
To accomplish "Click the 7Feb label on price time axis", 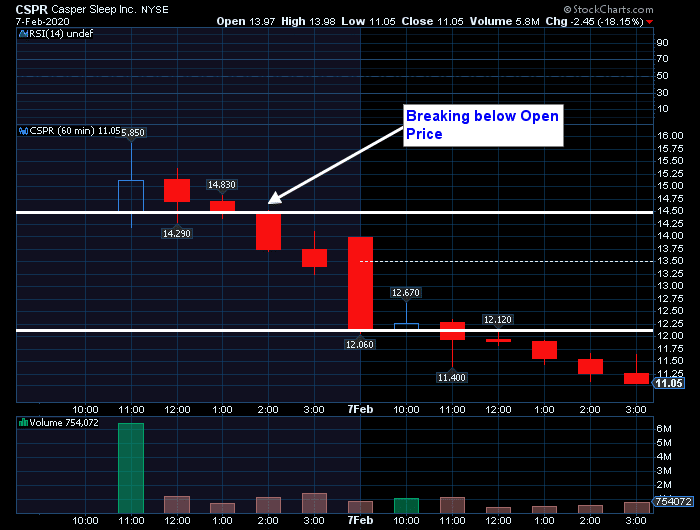I will [360, 409].
